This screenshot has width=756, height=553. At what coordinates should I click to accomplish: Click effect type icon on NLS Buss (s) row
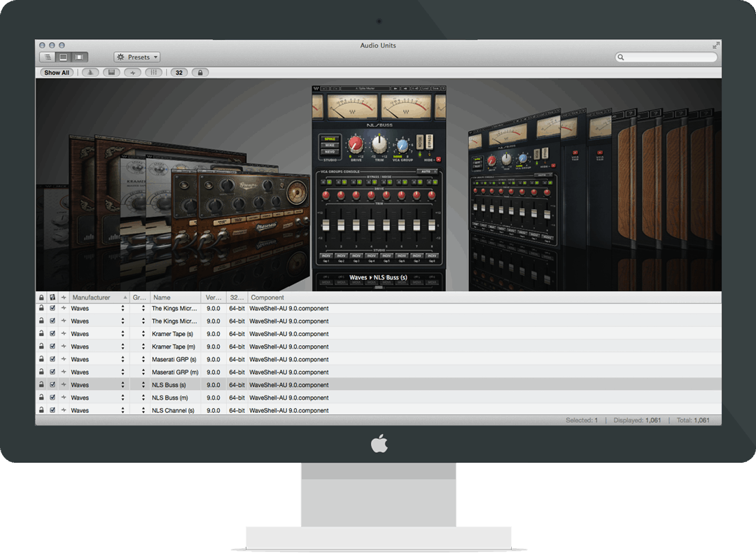pyautogui.click(x=63, y=385)
